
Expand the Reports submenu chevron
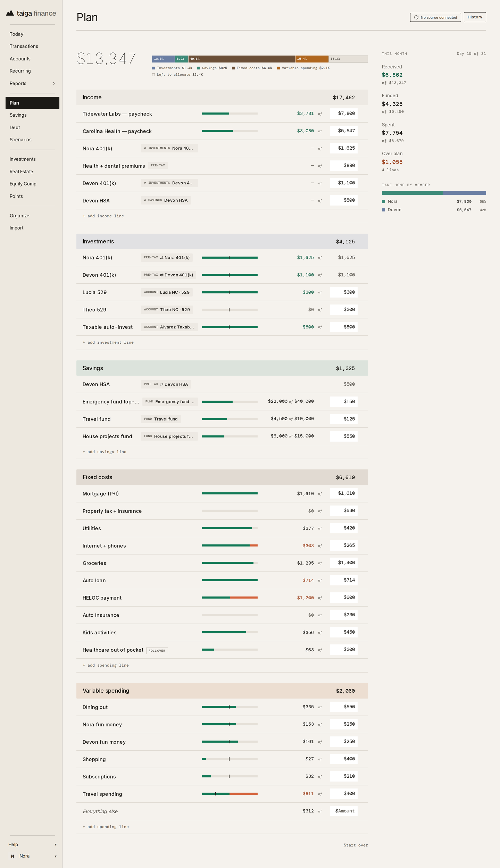pyautogui.click(x=54, y=83)
